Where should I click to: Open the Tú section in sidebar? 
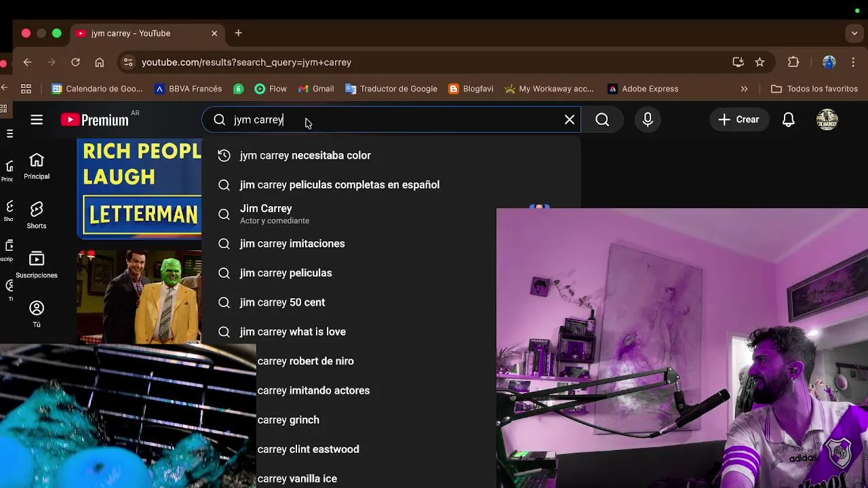coord(37,314)
